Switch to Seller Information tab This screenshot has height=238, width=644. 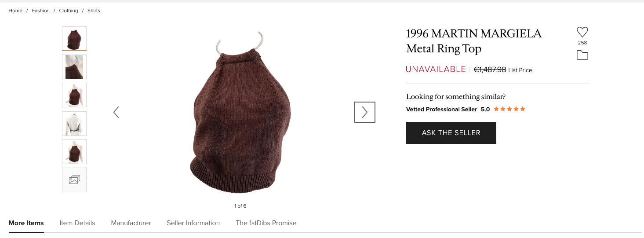[193, 223]
